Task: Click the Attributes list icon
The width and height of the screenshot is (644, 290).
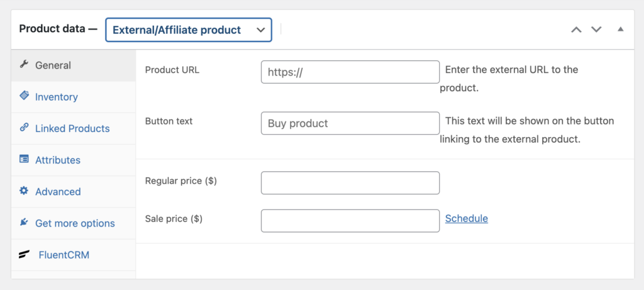Action: [24, 159]
